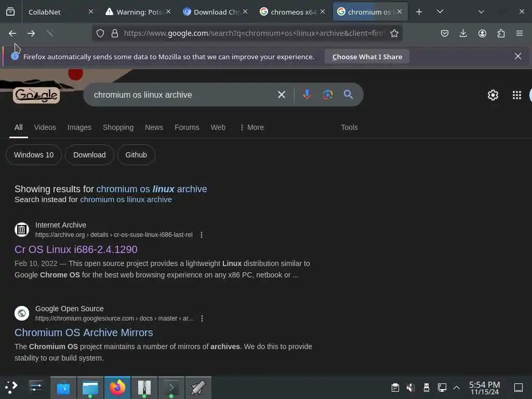The height and width of the screenshot is (399, 532).
Task: Open Firefox from the taskbar
Action: (117, 388)
